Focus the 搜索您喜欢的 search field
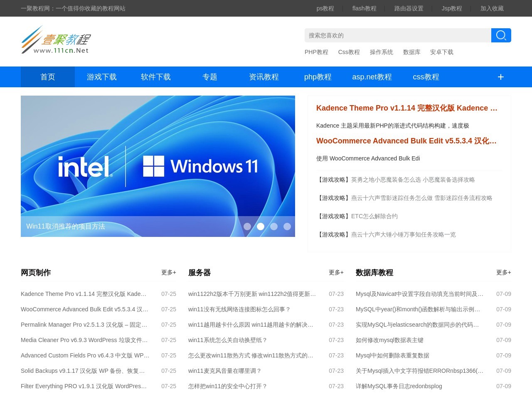This screenshot has width=532, height=399. click(x=397, y=35)
